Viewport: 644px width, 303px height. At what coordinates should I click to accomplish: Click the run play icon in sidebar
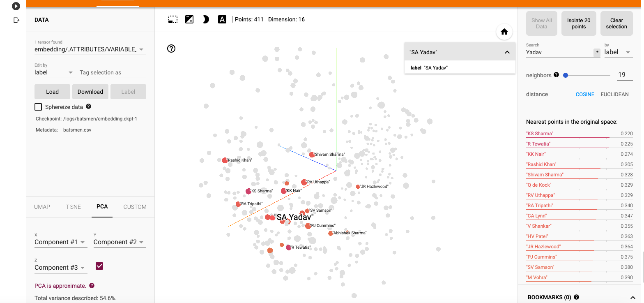click(x=16, y=6)
